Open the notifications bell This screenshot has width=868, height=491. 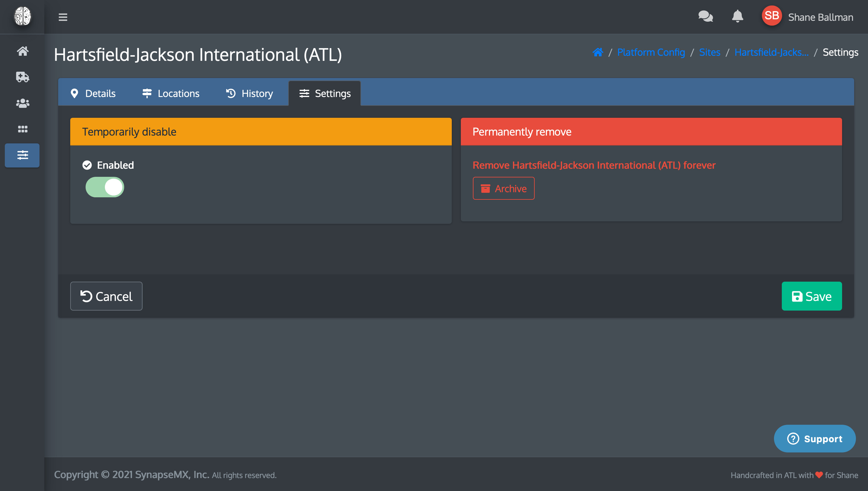point(737,16)
